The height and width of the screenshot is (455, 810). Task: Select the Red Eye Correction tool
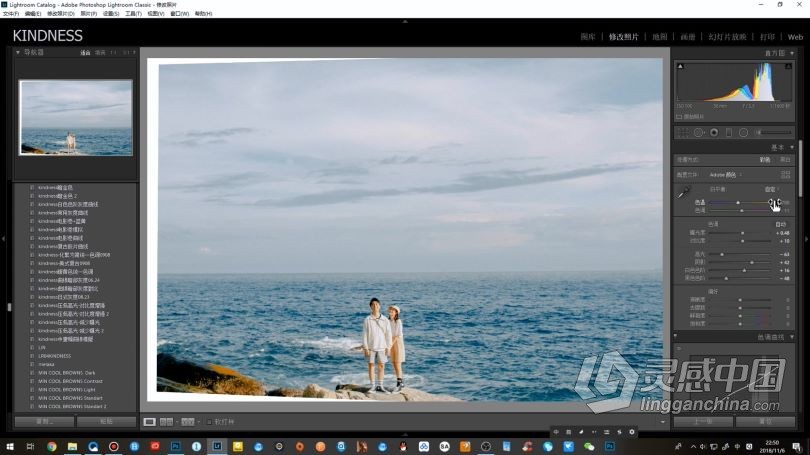713,132
